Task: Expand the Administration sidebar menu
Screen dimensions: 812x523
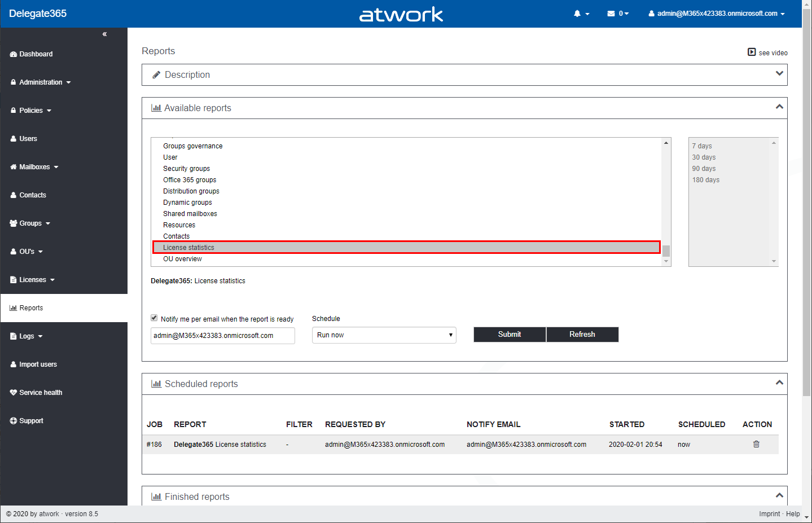Action: pos(41,82)
